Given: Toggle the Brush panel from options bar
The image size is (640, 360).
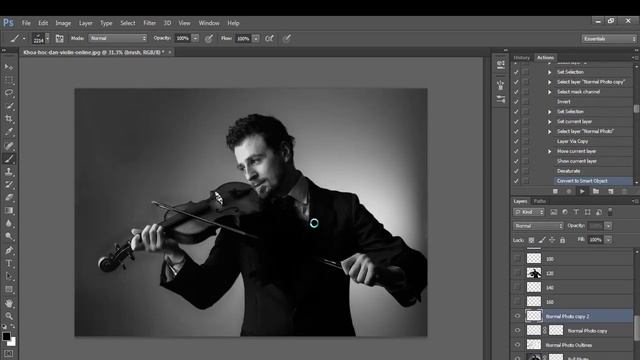Looking at the screenshot, I should point(60,38).
